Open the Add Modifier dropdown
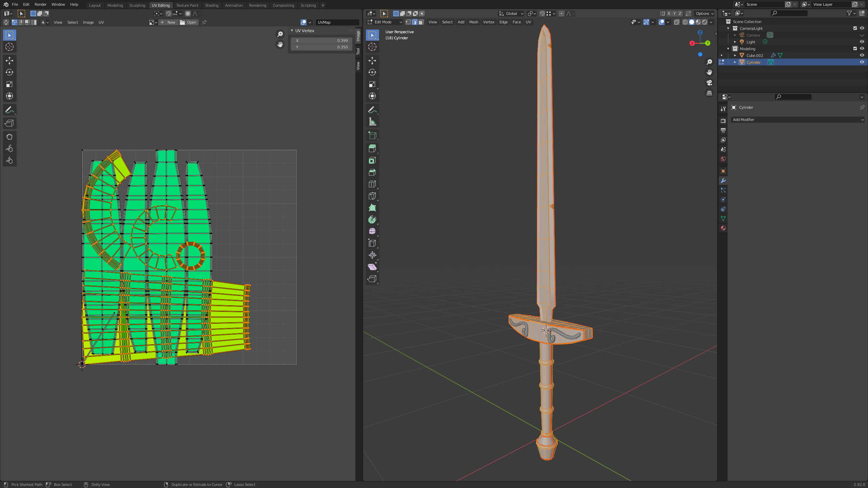Image resolution: width=868 pixels, height=488 pixels. click(797, 120)
